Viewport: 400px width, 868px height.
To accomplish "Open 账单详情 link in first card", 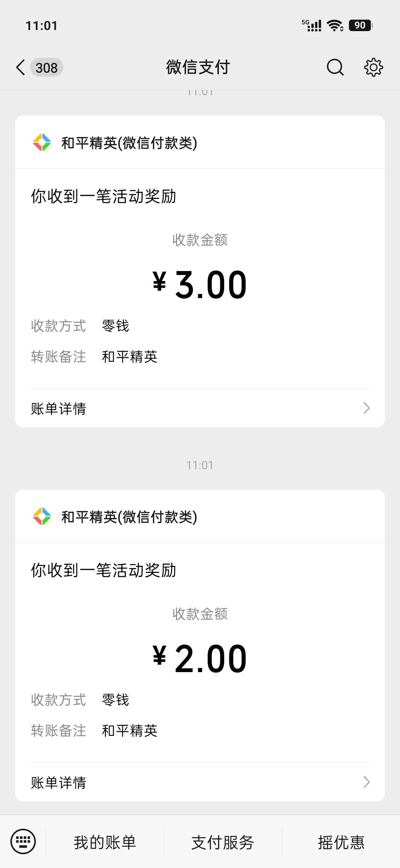I will (x=200, y=408).
